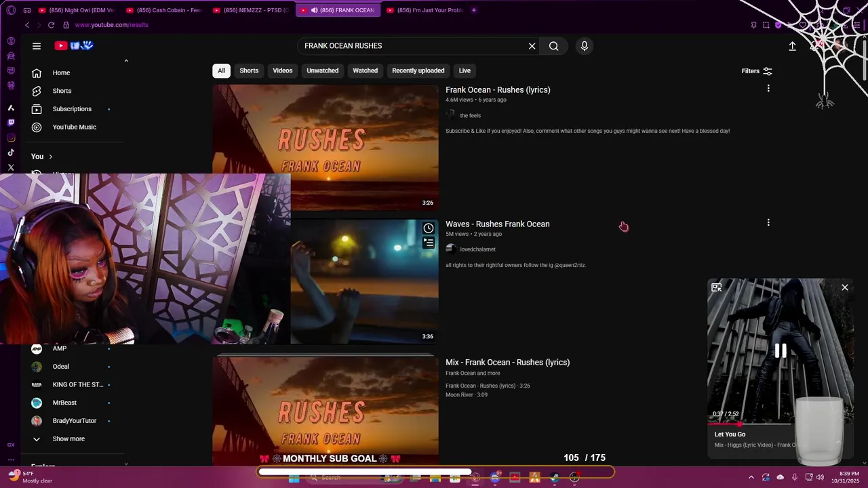Play the Waves video thumbnail (3:36)

(365, 281)
